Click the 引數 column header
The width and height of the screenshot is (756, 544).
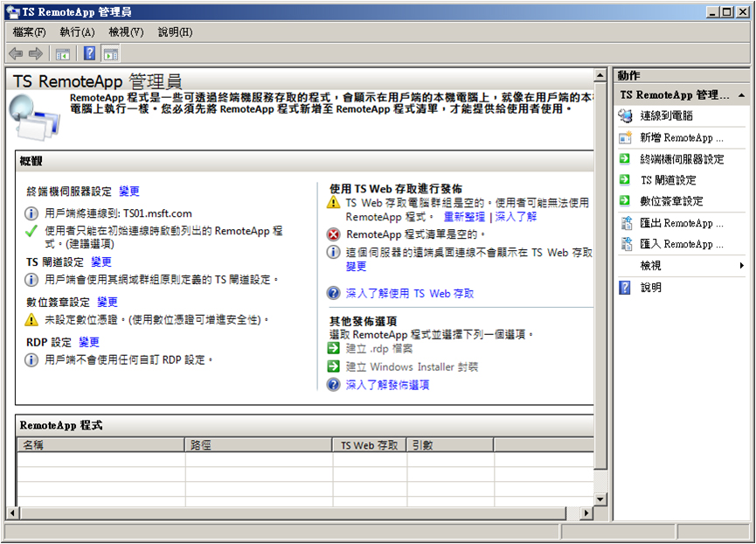click(450, 445)
